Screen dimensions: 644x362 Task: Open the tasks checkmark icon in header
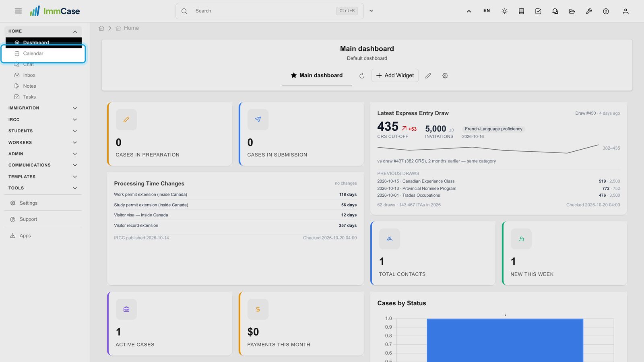tap(538, 11)
